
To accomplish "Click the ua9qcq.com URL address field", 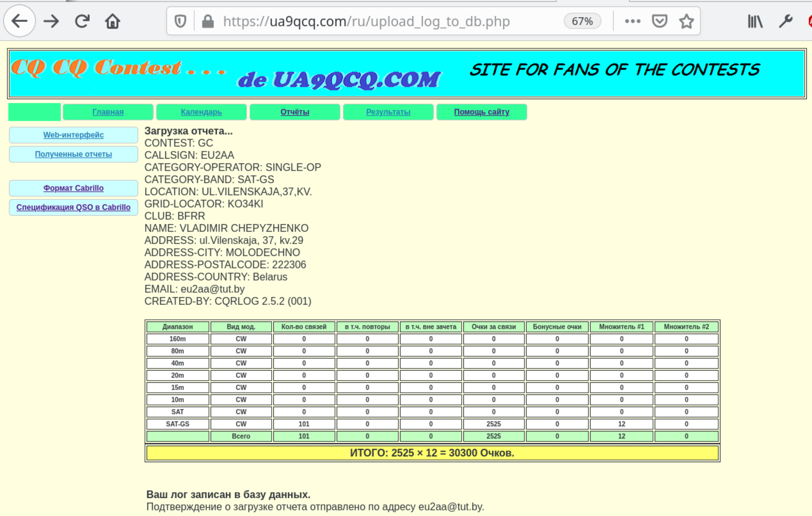I will 366,21.
